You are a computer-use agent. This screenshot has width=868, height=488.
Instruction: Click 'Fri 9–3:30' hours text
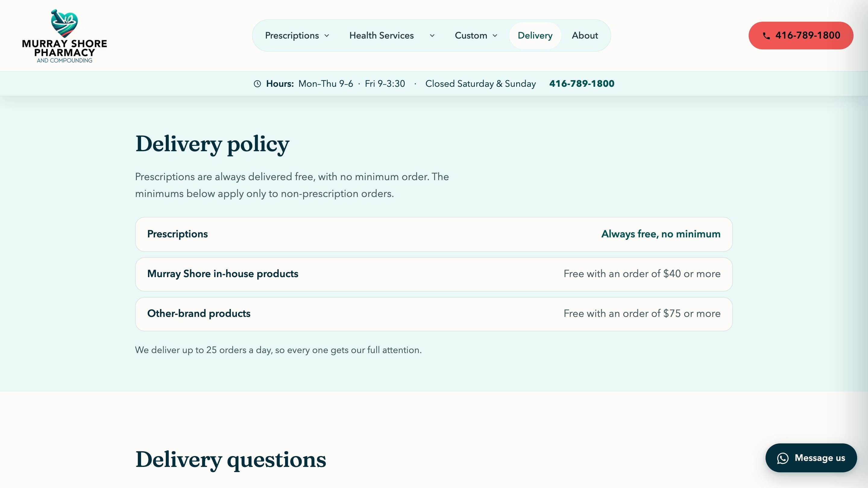point(385,84)
